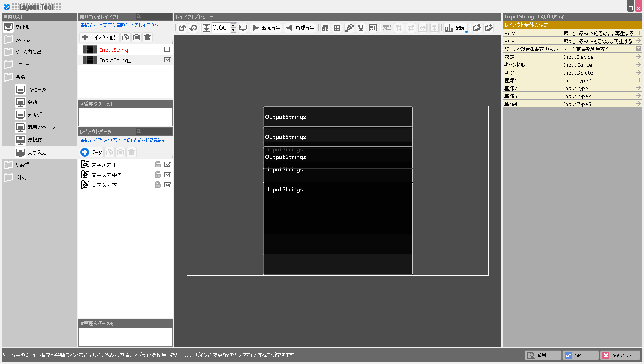Image resolution: width=644 pixels, height=364 pixels.
Task: Click the 適用 apply button
Action: (543, 355)
